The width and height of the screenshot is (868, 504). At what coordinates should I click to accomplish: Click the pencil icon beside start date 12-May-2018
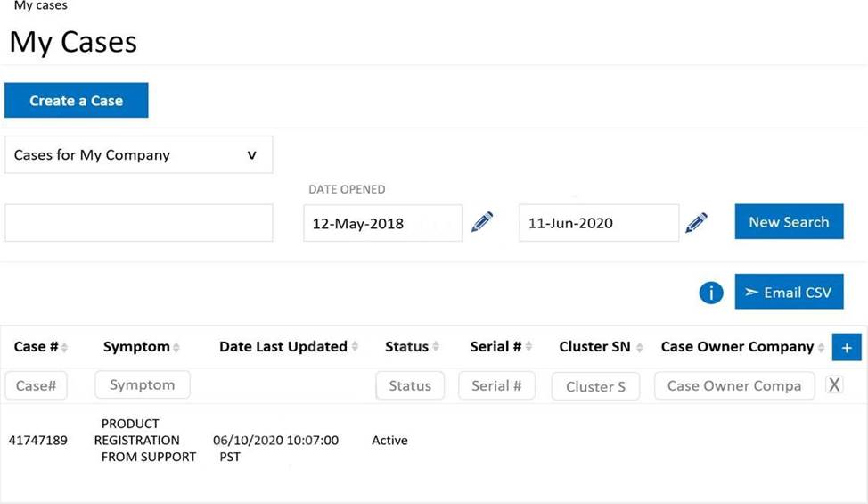(x=482, y=222)
